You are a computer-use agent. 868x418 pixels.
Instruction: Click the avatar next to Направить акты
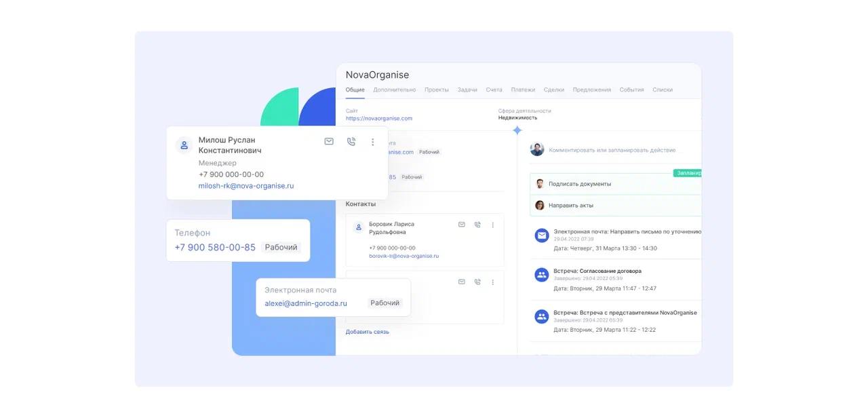(x=540, y=205)
